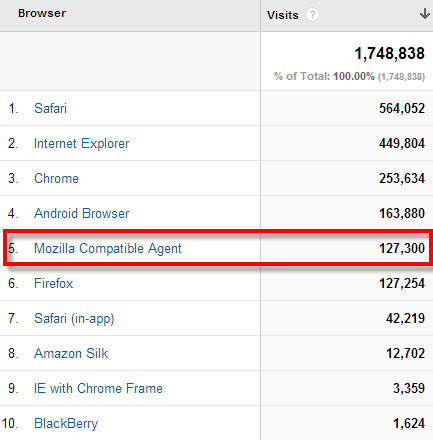The width and height of the screenshot is (433, 440).
Task: Select the BlackBerry visits value 1,624
Action: 409,423
